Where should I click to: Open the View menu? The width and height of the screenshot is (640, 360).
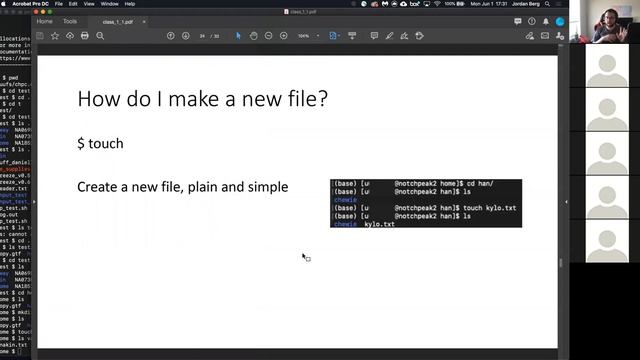click(x=89, y=4)
